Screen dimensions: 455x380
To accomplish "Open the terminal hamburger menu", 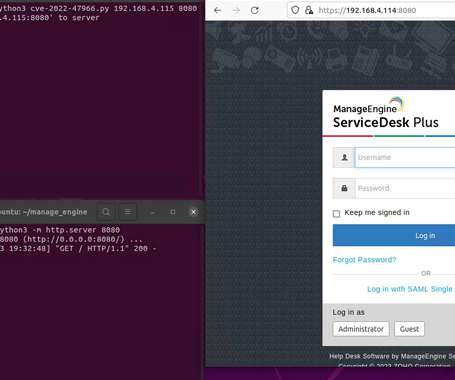I will [128, 212].
